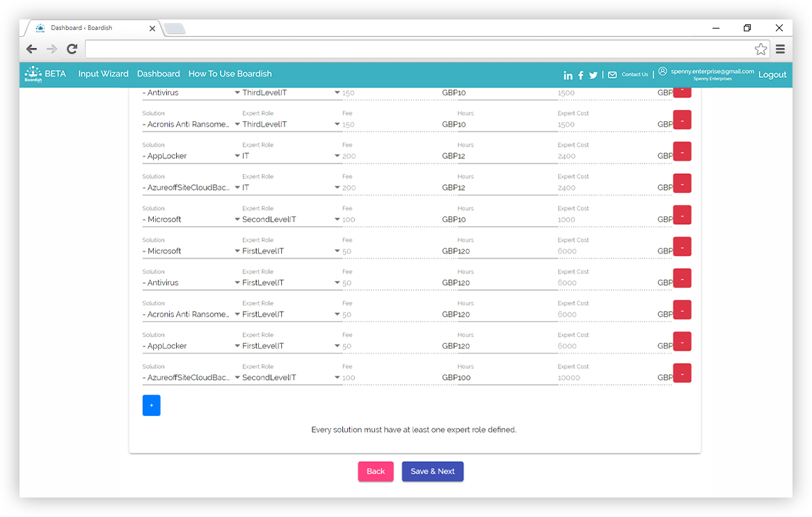The image size is (812, 517).
Task: Remove the Microsoft FirstLevelIT row
Action: click(x=682, y=246)
